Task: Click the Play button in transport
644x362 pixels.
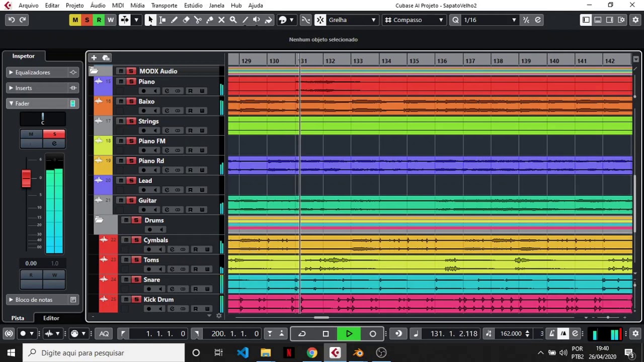Action: click(x=349, y=333)
